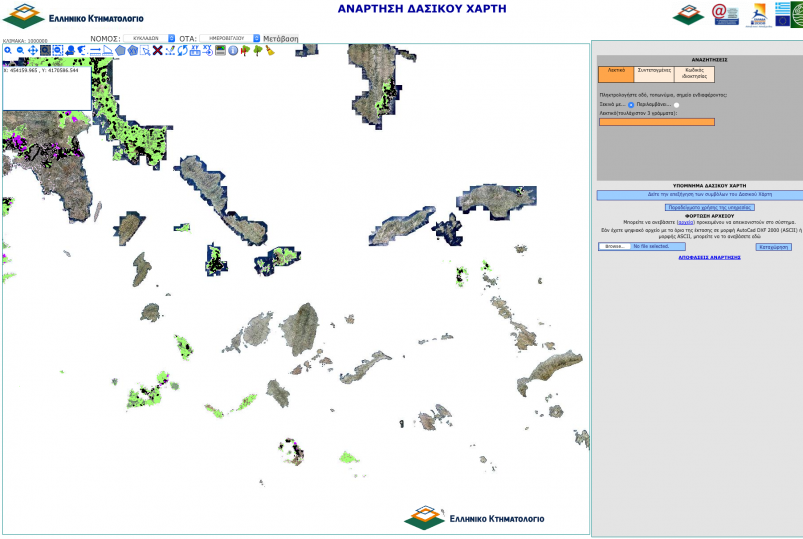Viewport: 803px width, 539px height.
Task: Click the Μετάβαση button
Action: tap(281, 38)
